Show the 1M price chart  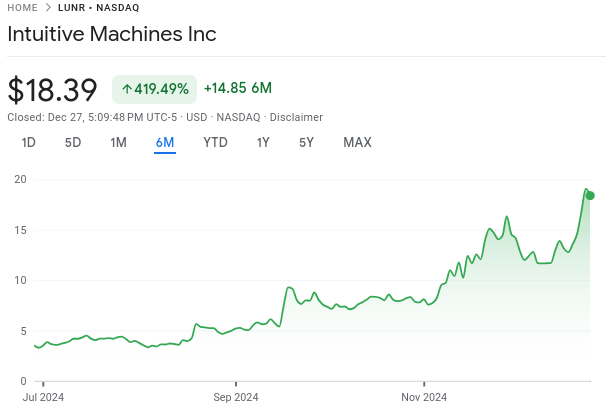(x=118, y=143)
